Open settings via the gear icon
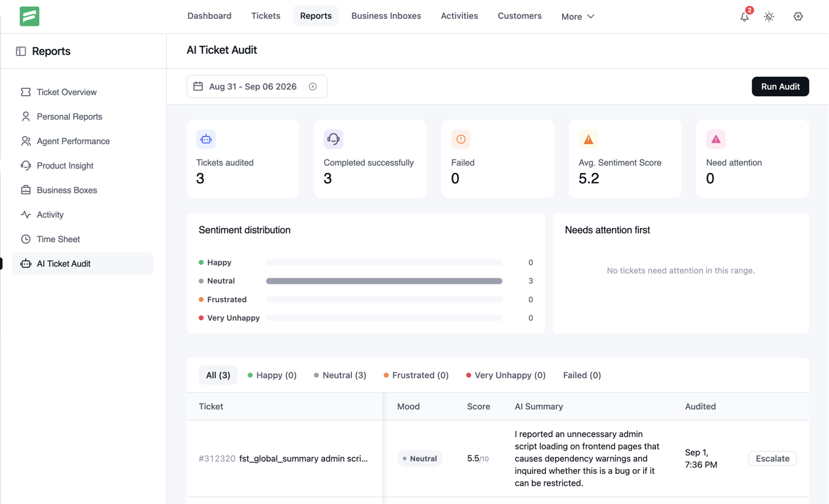Screen dimensions: 829x504 coord(798,17)
